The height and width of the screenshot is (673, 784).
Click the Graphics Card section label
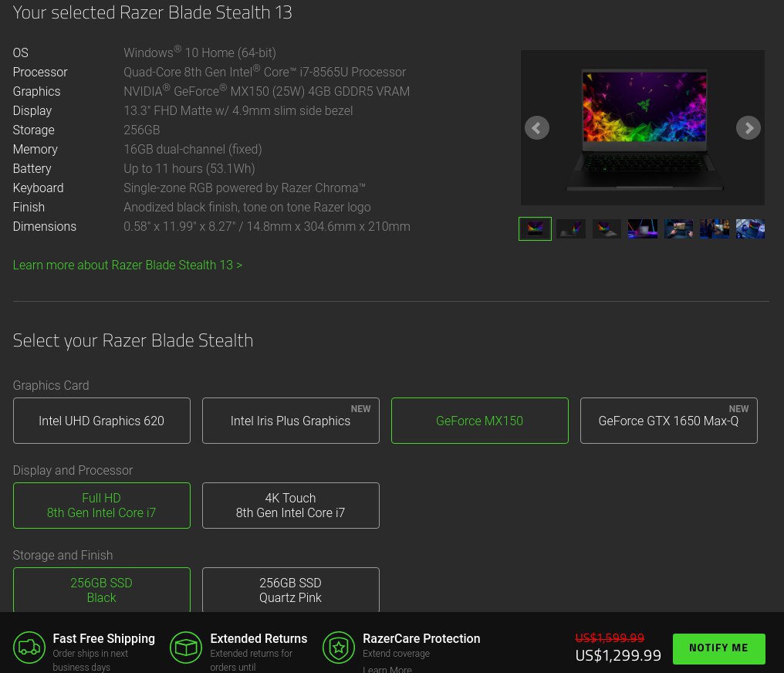[51, 385]
